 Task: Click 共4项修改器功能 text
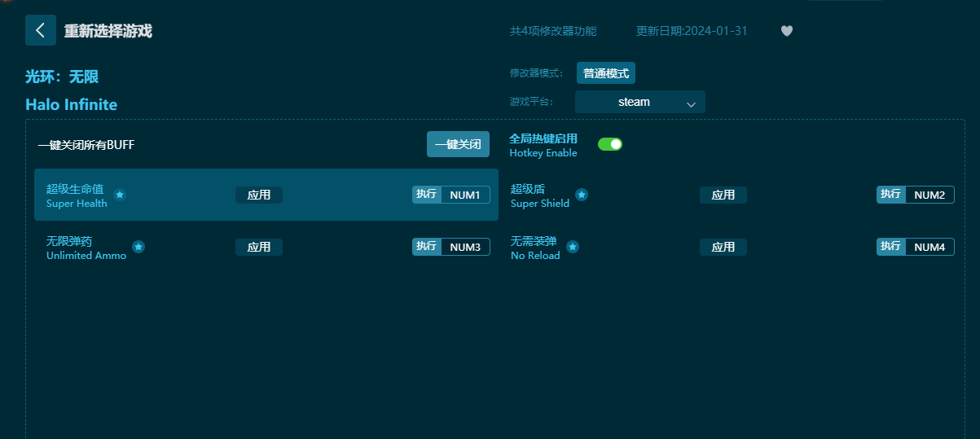(553, 31)
